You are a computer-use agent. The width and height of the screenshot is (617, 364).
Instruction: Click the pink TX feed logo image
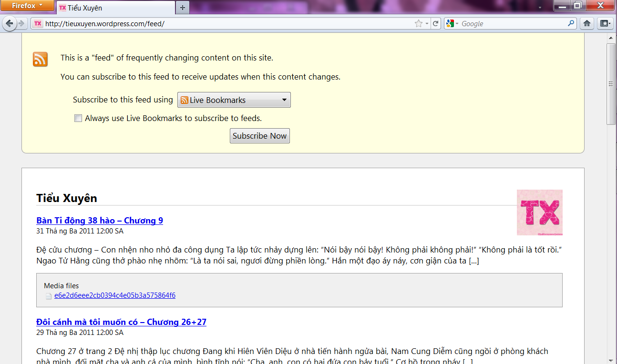tap(539, 212)
